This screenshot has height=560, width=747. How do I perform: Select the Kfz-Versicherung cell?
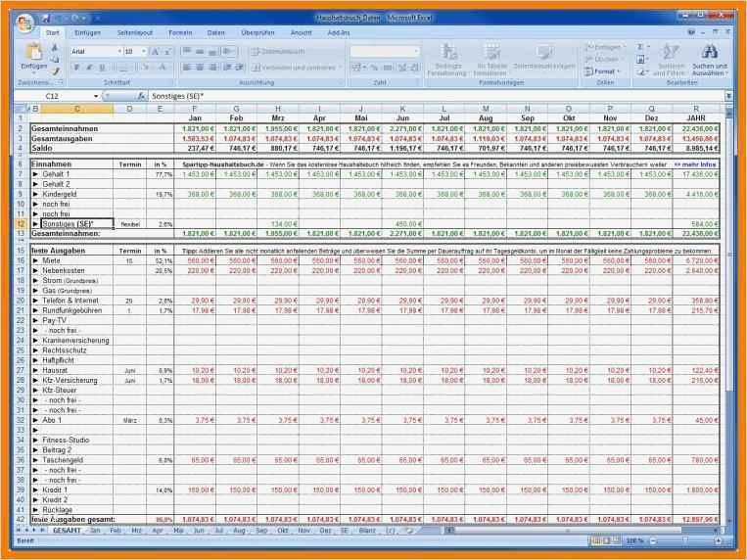click(77, 380)
